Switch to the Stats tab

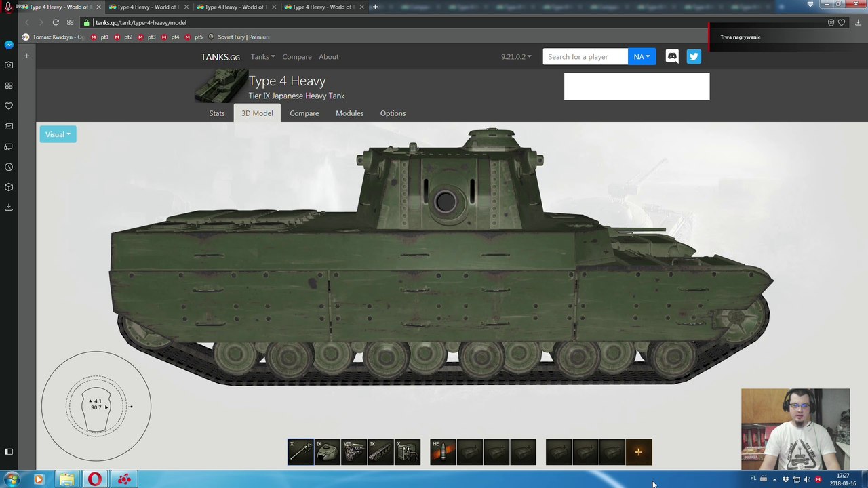pos(217,113)
